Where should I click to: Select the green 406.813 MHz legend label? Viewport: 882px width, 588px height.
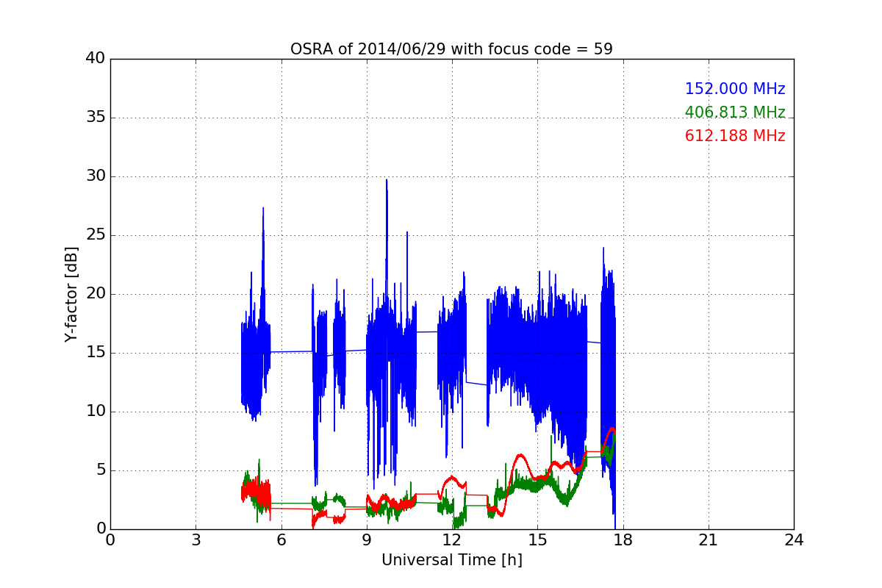point(735,112)
